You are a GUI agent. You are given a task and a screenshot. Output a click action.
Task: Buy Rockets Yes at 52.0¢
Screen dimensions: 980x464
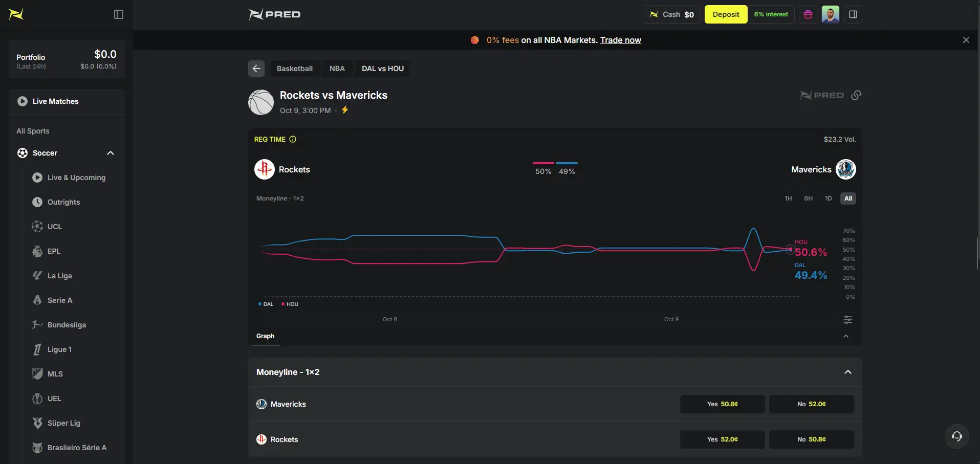[722, 439]
